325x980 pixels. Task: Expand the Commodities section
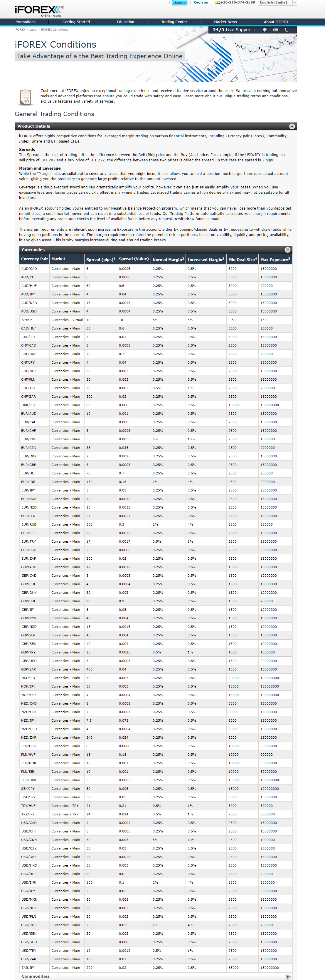[288, 976]
